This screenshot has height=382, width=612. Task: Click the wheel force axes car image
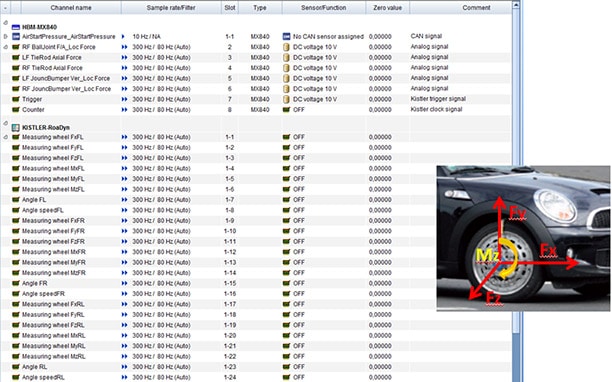click(x=523, y=238)
